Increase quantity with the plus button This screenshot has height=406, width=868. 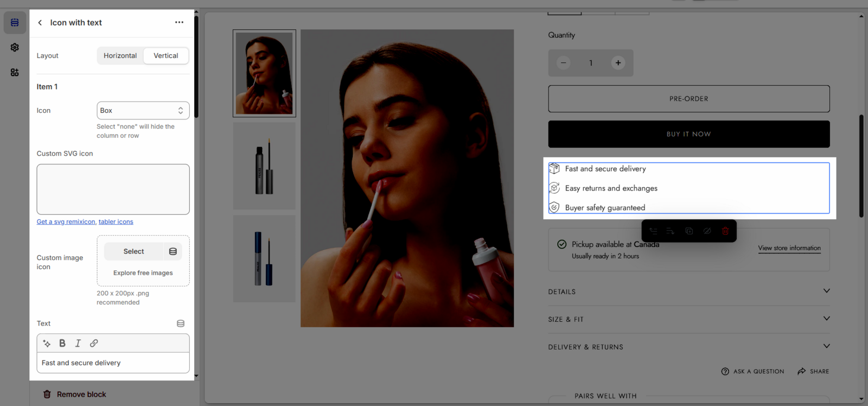click(618, 63)
